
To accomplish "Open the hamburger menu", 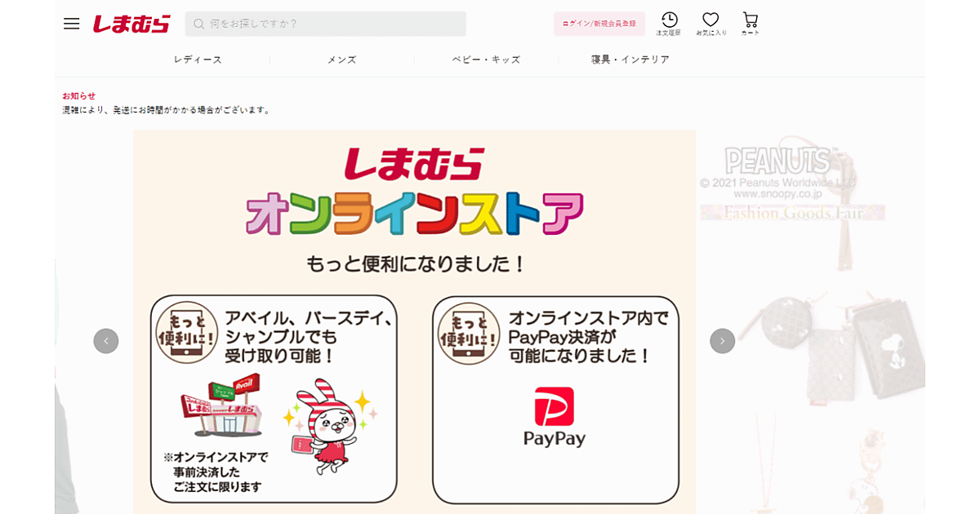I will [x=72, y=24].
